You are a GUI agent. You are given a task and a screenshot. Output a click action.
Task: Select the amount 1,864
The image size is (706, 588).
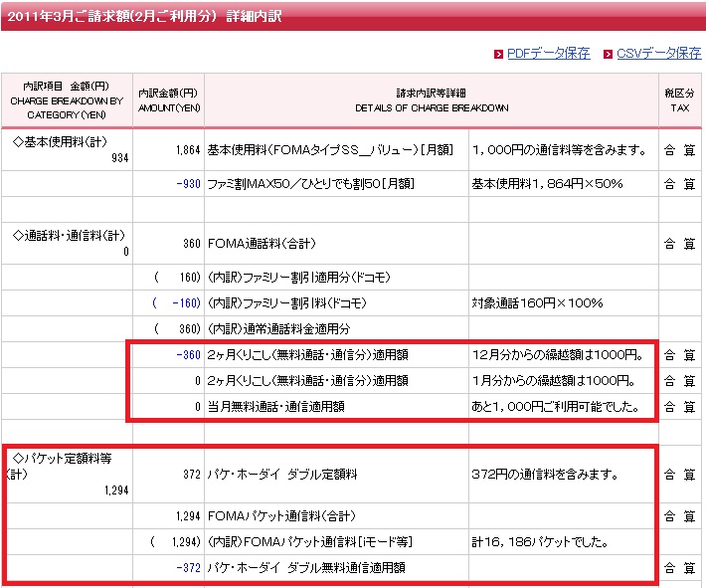(188, 150)
